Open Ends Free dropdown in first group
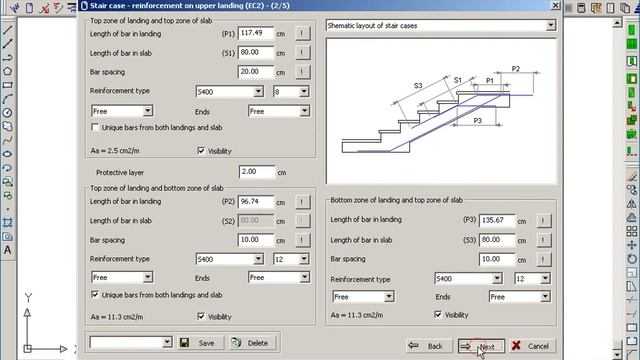The height and width of the screenshot is (360, 640). click(x=304, y=111)
